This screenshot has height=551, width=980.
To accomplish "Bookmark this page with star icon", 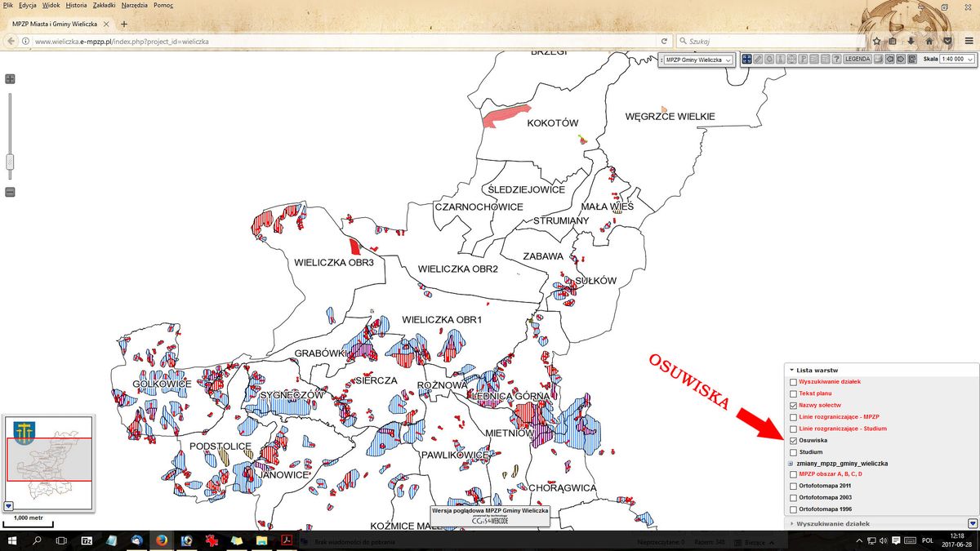I will [876, 41].
